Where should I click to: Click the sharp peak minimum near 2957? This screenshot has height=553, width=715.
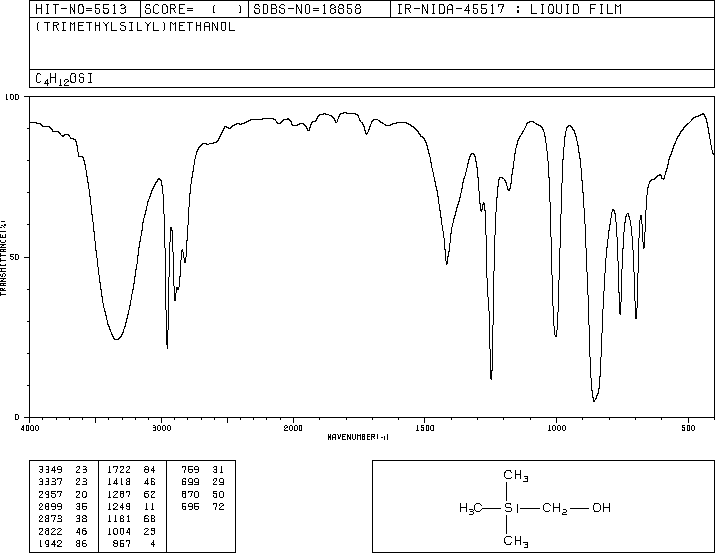(x=167, y=347)
